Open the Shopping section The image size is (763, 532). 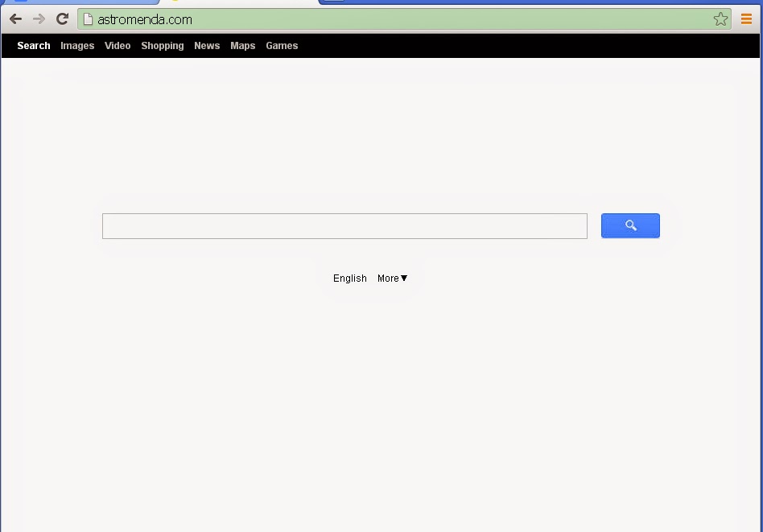click(163, 46)
